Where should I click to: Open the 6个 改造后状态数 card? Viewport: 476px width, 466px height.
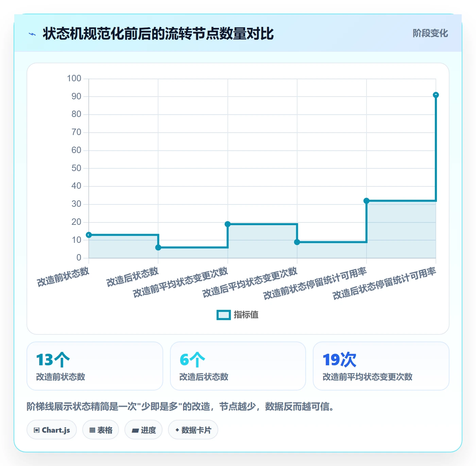tap(238, 366)
